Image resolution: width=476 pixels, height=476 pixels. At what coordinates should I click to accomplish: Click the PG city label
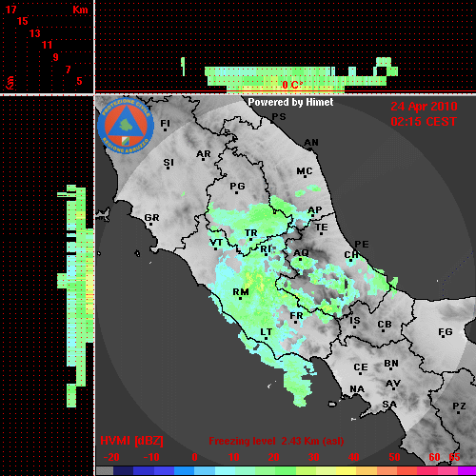(x=237, y=186)
